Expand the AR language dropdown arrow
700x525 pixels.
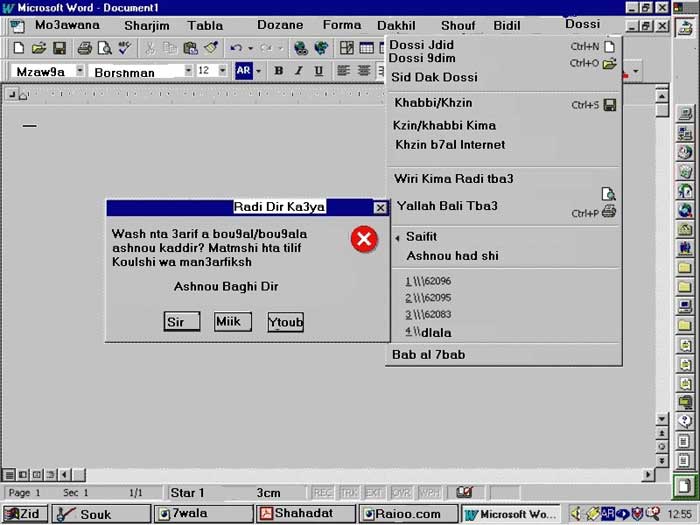click(258, 71)
